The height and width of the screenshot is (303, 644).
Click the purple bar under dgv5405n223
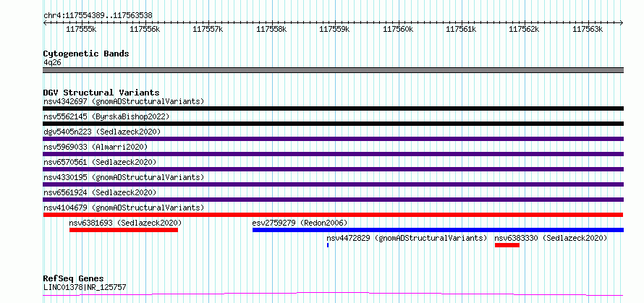(334, 139)
